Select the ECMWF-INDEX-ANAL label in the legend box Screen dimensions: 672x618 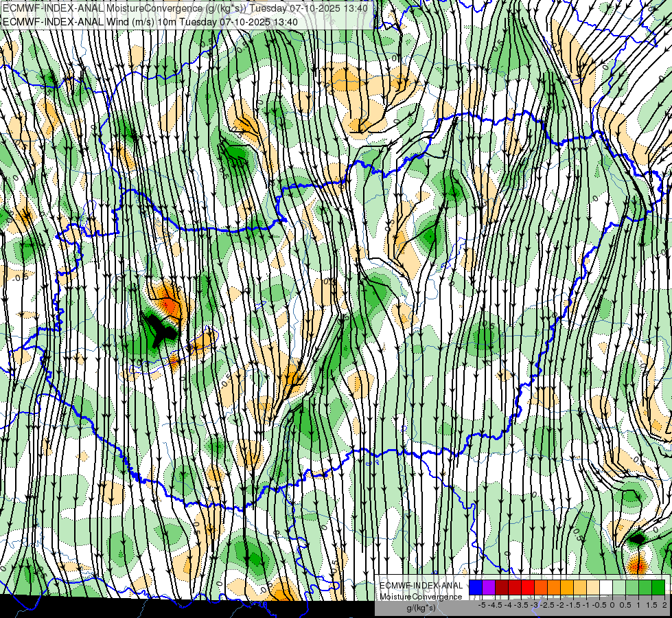tap(421, 586)
